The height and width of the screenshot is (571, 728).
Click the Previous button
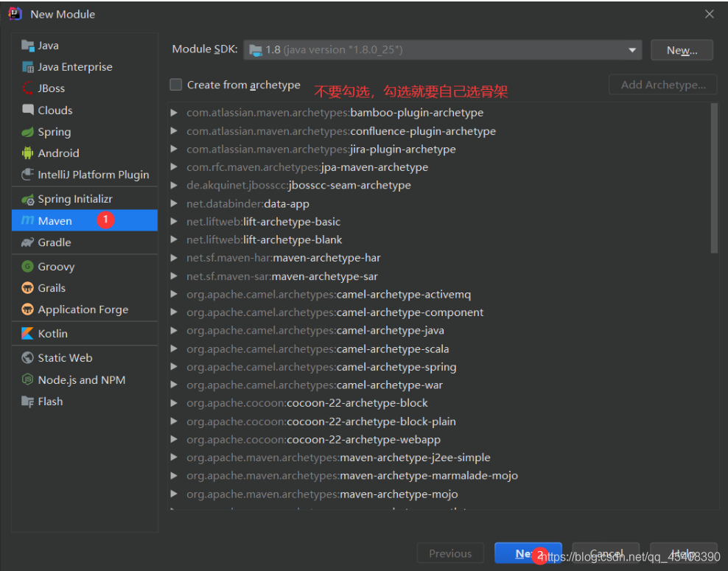pyautogui.click(x=450, y=553)
